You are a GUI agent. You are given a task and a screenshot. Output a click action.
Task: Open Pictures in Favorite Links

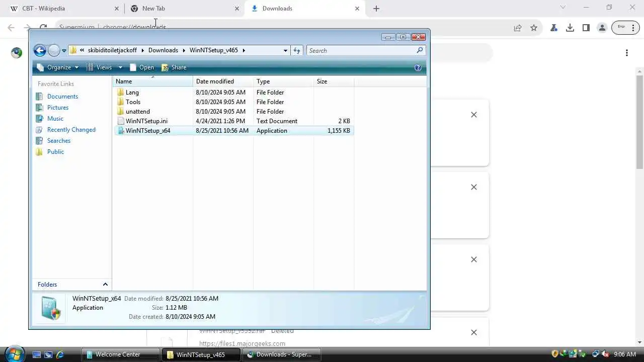tap(52, 108)
